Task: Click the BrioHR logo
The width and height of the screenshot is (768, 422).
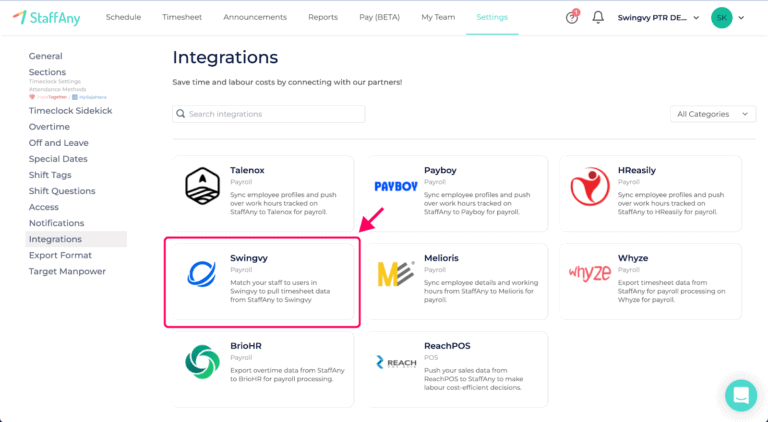Action: (202, 362)
